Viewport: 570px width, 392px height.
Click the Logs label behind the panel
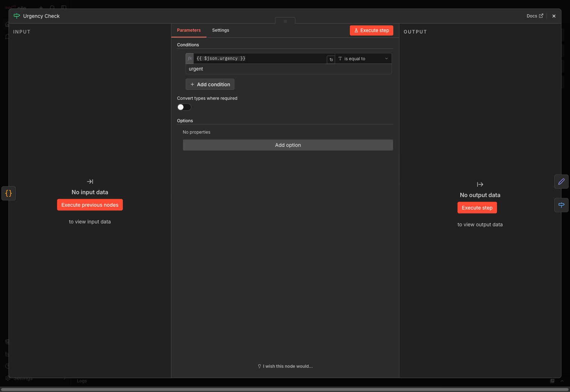[82, 381]
